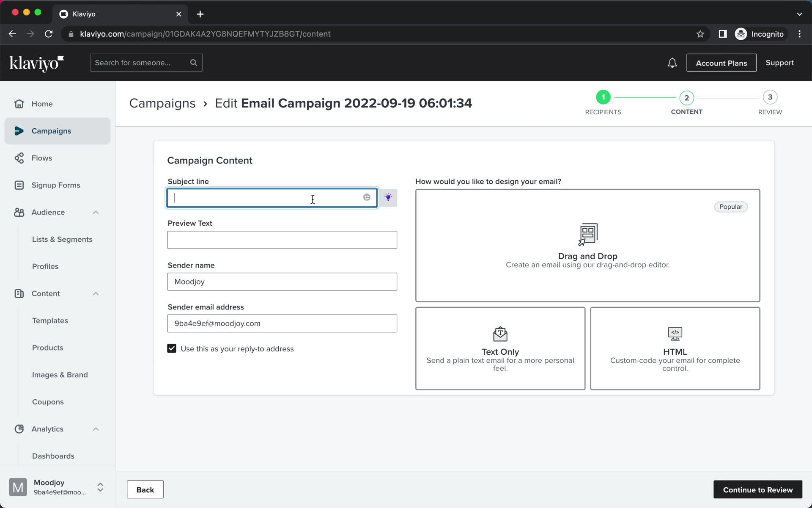
Task: Enable Use this as your reply-to address
Action: [x=171, y=348]
